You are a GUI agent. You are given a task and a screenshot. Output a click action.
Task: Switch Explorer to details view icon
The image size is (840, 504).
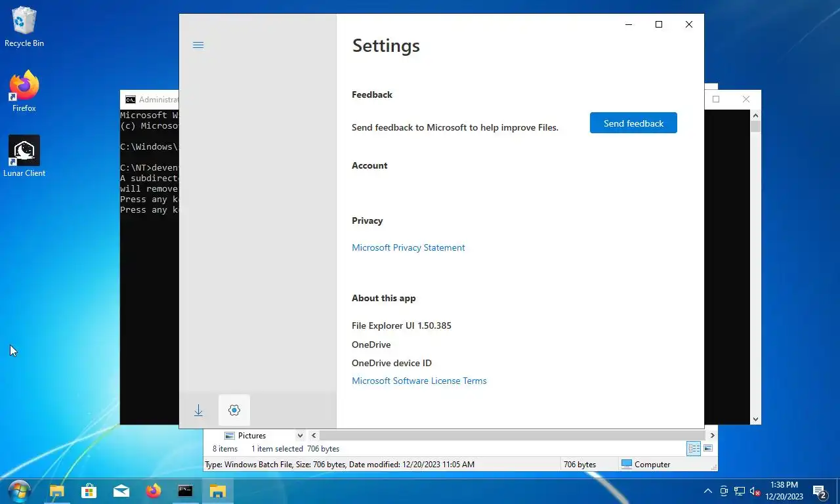click(694, 449)
